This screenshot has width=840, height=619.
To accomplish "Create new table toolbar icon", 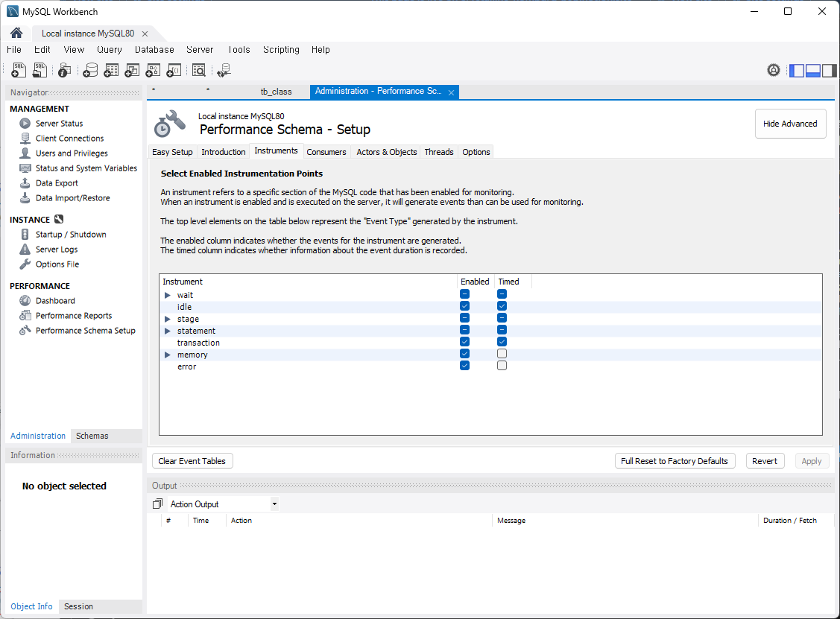I will pos(111,70).
